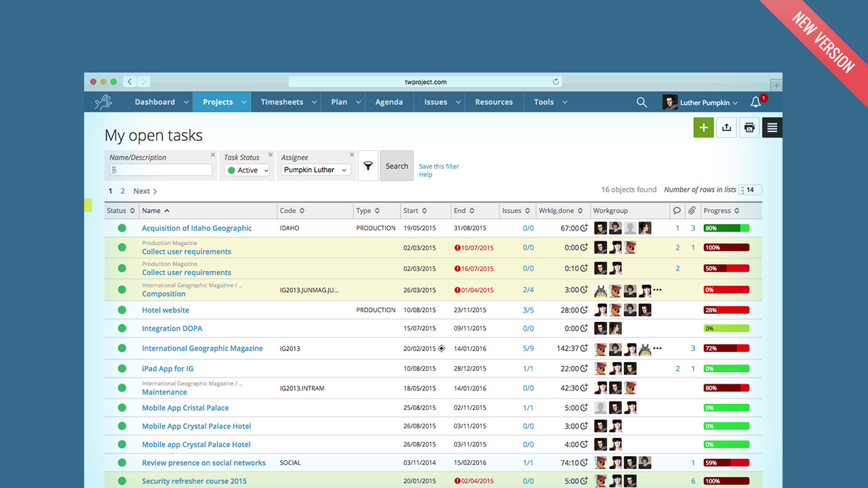The width and height of the screenshot is (868, 488).
Task: Open the list view menu via the hamburger icon
Action: [772, 127]
